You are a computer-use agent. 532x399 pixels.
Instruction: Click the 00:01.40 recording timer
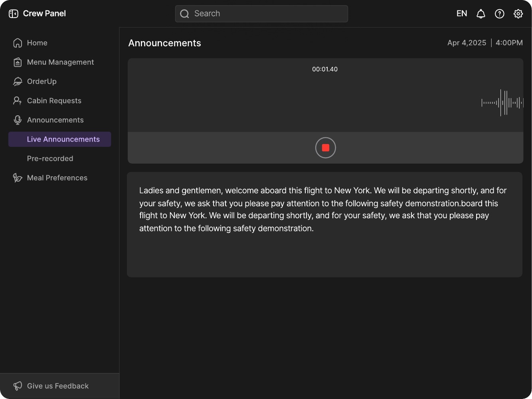click(325, 69)
